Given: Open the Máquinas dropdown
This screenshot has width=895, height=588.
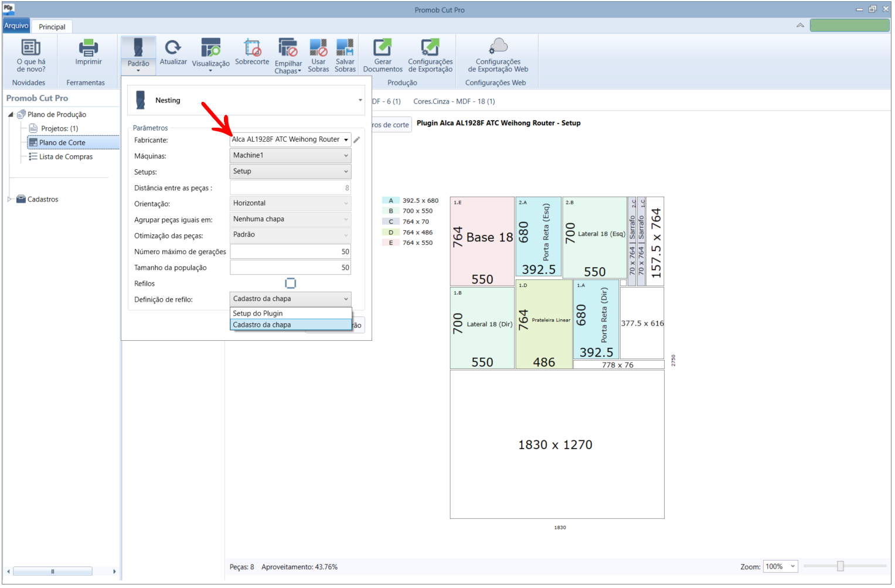Looking at the screenshot, I should (291, 155).
